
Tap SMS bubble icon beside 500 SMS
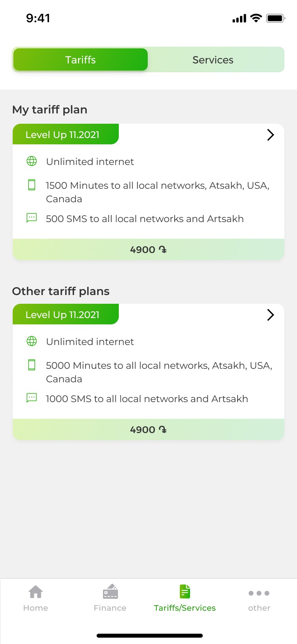(32, 218)
